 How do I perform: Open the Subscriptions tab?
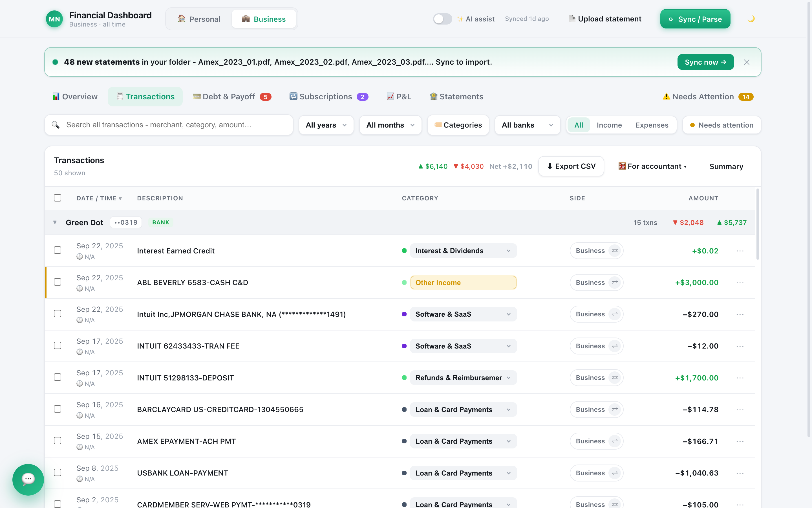(x=329, y=97)
